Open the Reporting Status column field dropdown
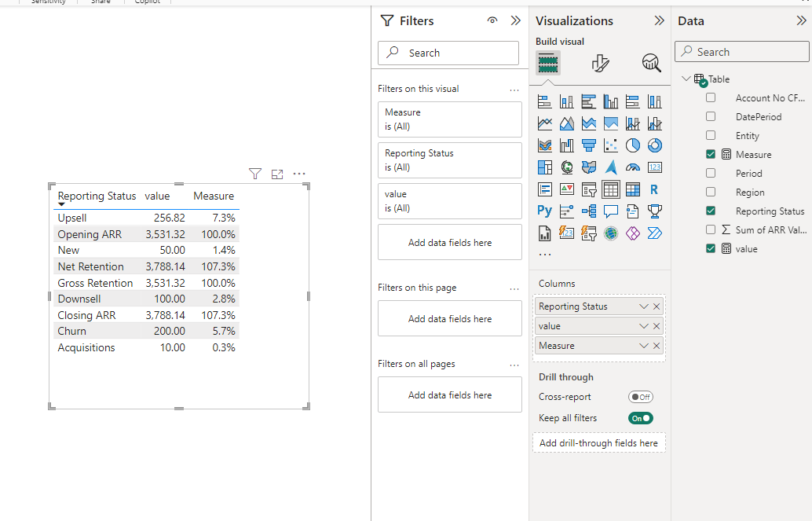This screenshot has width=812, height=521. click(x=644, y=306)
